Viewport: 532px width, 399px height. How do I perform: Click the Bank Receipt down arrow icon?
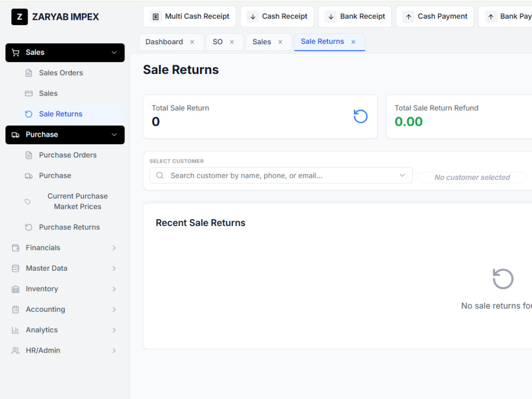(331, 16)
